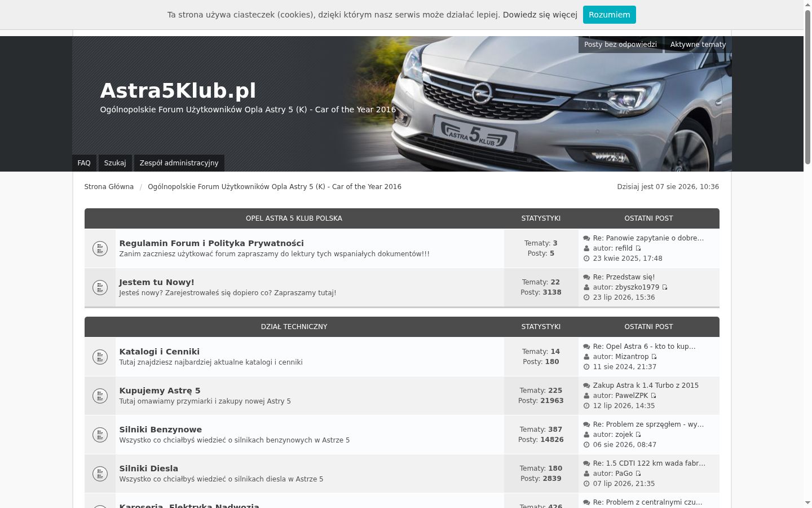812x508 pixels.
Task: Click the Rozumiem cookie accept button
Action: 609,15
